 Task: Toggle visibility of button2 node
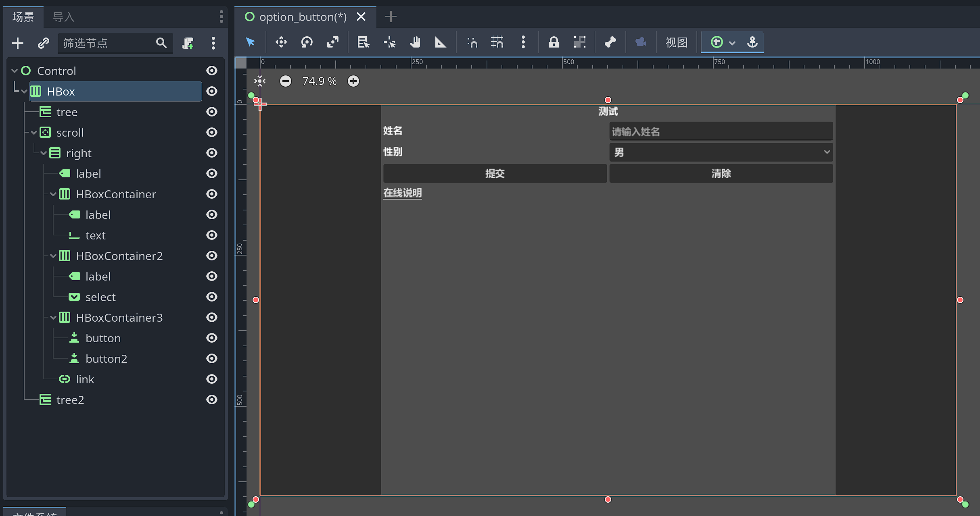tap(212, 359)
